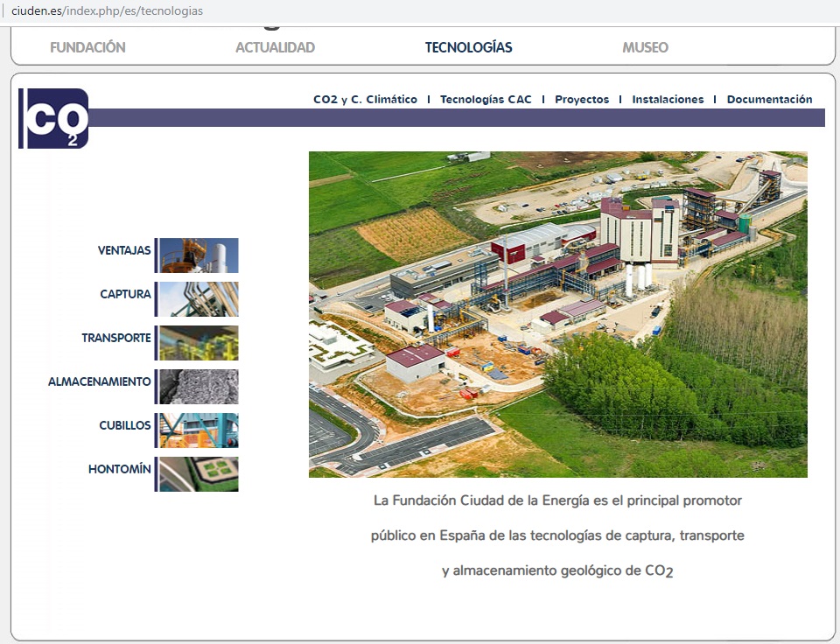
Task: Open the Ventajas thumbnail image
Action: click(199, 255)
